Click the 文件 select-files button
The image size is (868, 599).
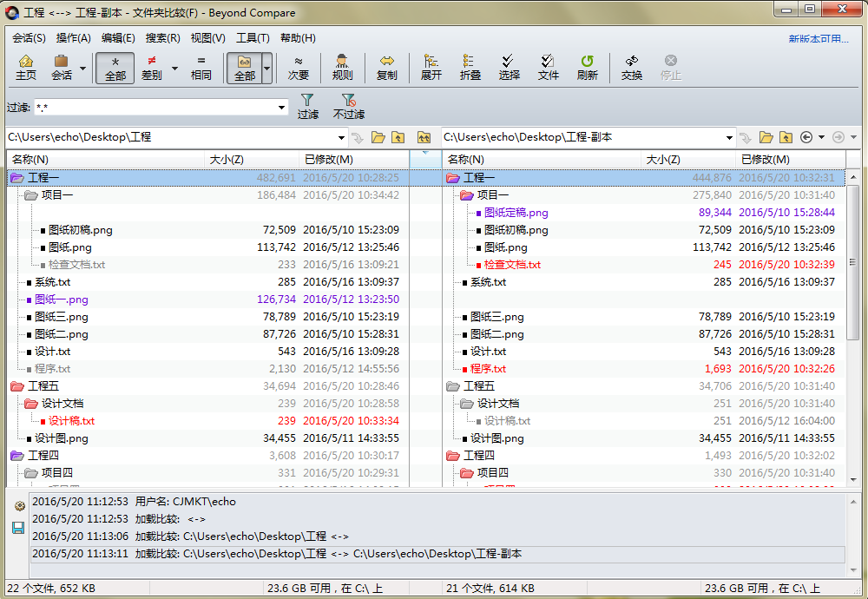pos(548,68)
